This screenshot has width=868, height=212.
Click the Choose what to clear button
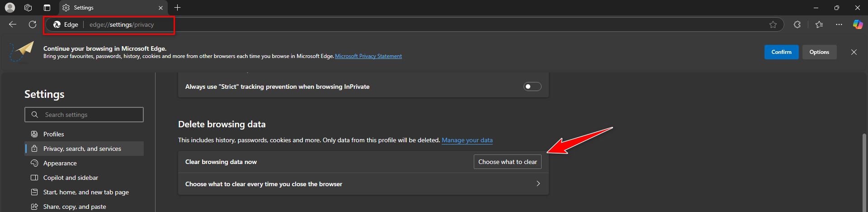click(507, 162)
